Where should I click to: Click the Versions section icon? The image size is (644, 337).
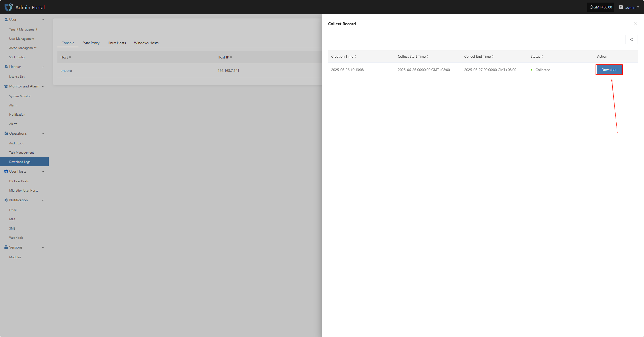[6, 247]
